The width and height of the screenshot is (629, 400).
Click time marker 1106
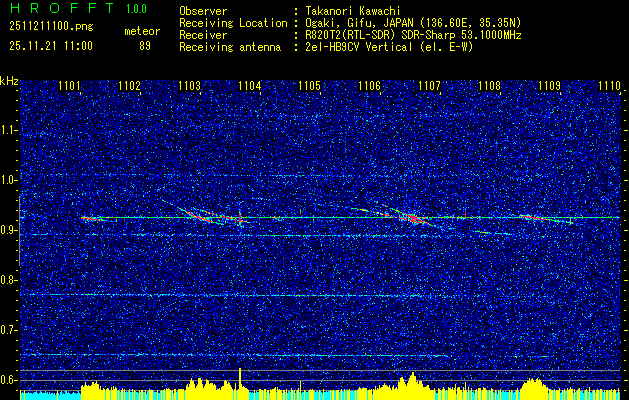[x=369, y=86]
